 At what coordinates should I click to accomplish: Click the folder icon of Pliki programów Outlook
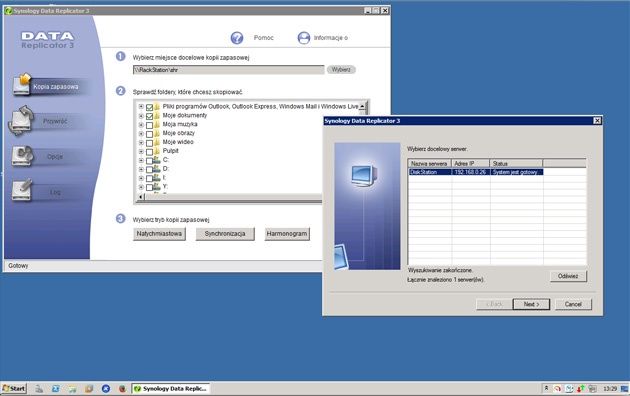(x=157, y=107)
